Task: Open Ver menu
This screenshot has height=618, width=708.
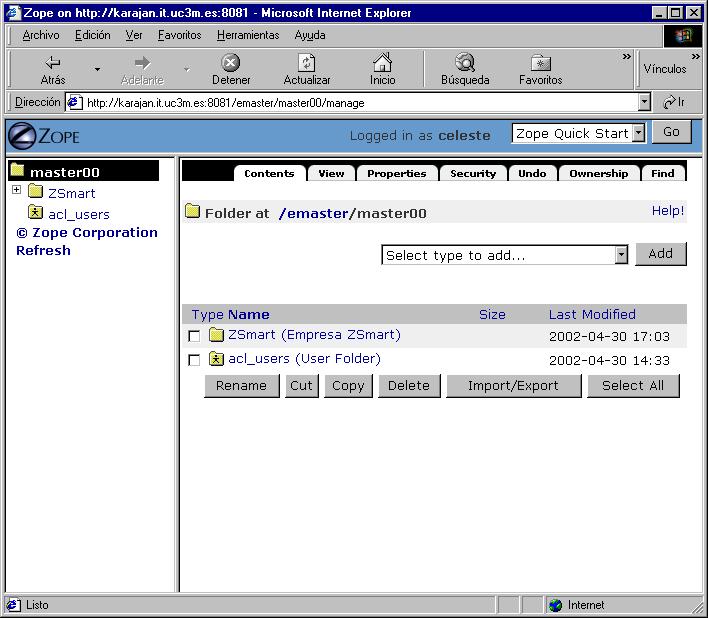Action: [x=134, y=35]
